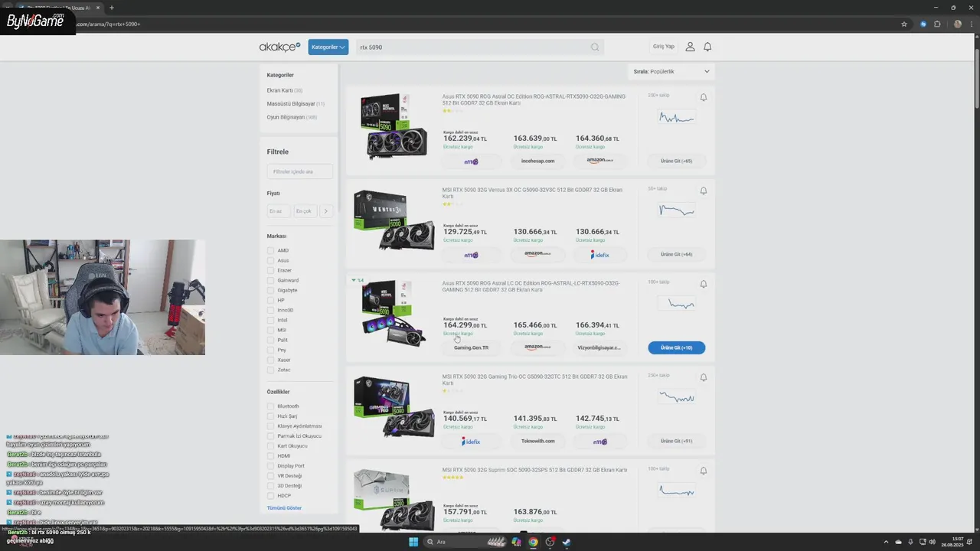980x551 pixels.
Task: Click Ürüne Git (+91) button
Action: [x=676, y=441]
